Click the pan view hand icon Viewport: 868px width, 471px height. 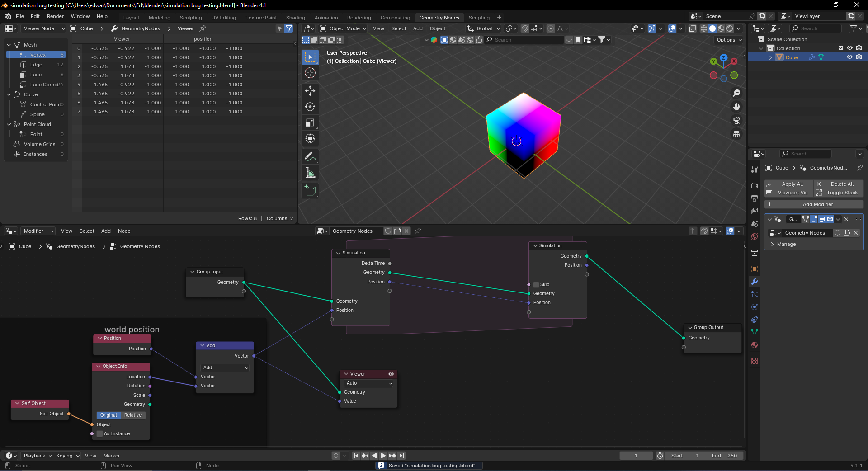pyautogui.click(x=736, y=107)
